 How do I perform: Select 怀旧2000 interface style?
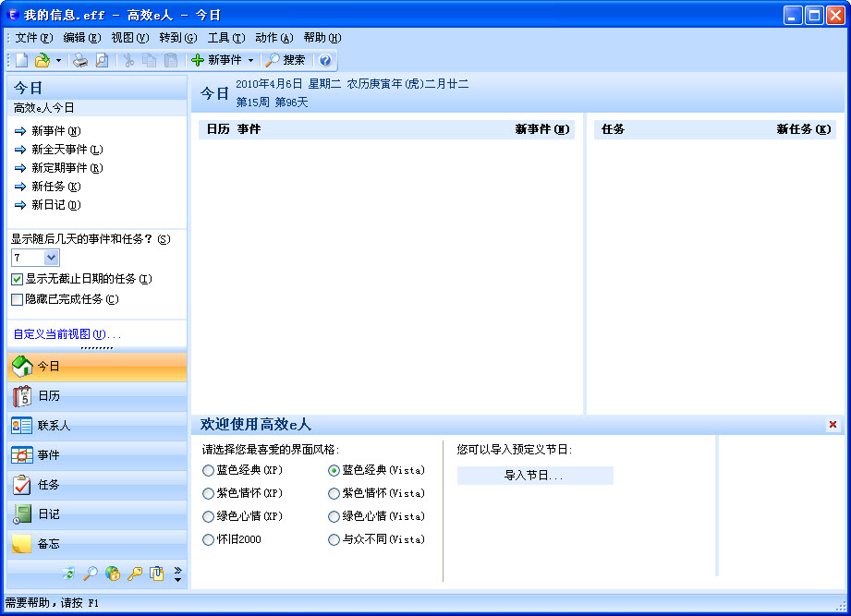coord(232,539)
